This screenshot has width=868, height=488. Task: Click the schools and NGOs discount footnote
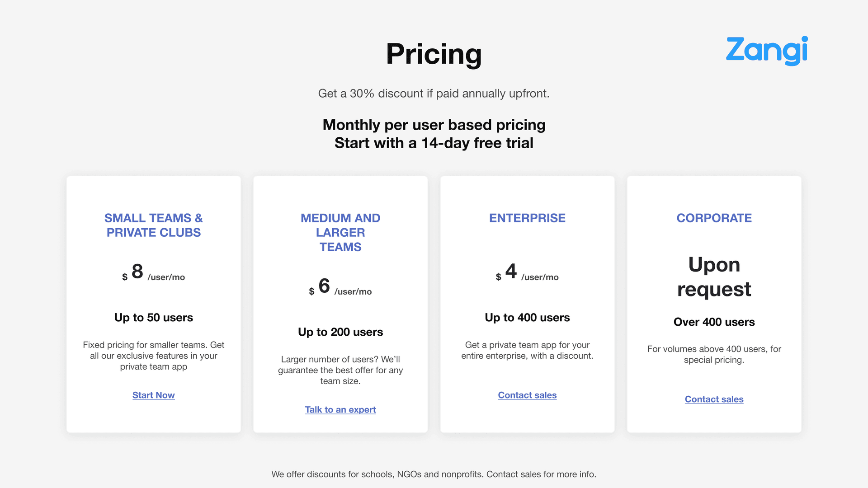(x=434, y=474)
